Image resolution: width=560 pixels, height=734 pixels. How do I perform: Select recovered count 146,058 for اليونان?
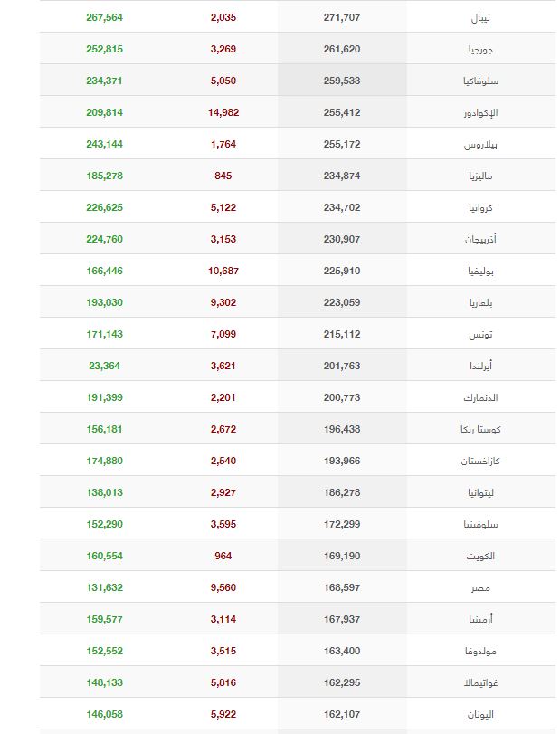tap(104, 714)
